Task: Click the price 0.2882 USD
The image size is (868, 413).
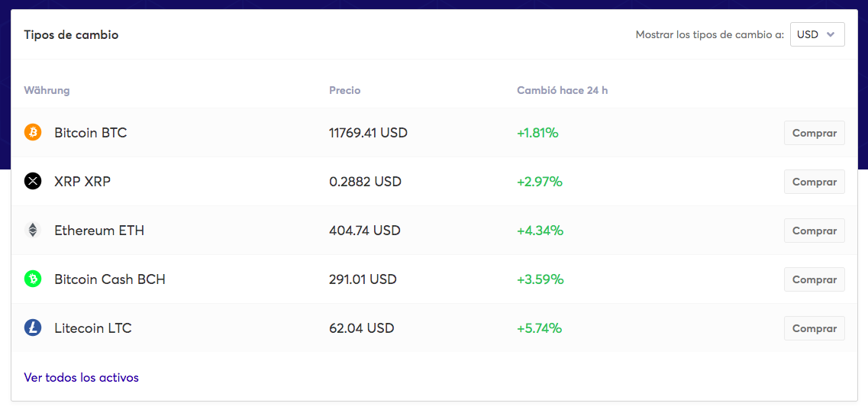Action: (x=365, y=182)
